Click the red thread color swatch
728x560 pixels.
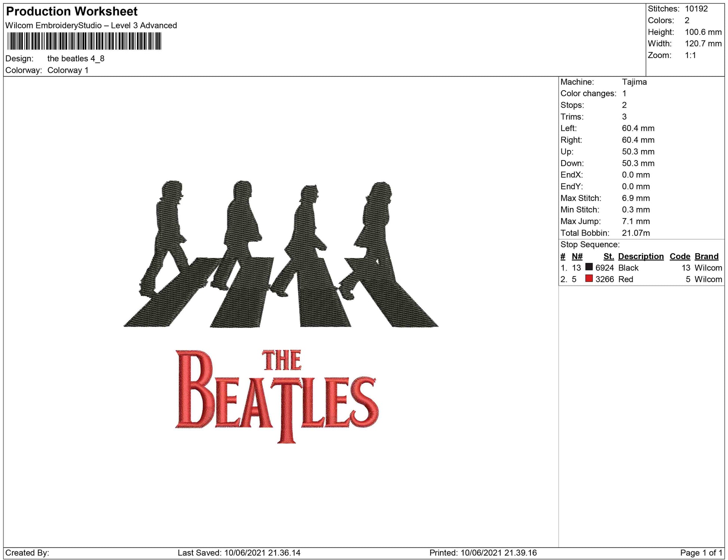tap(589, 278)
